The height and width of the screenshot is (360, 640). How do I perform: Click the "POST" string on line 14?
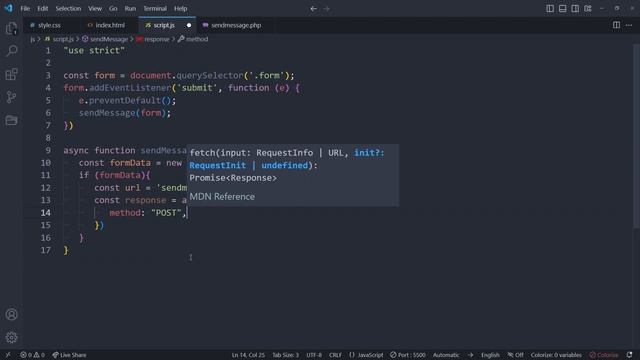point(166,213)
